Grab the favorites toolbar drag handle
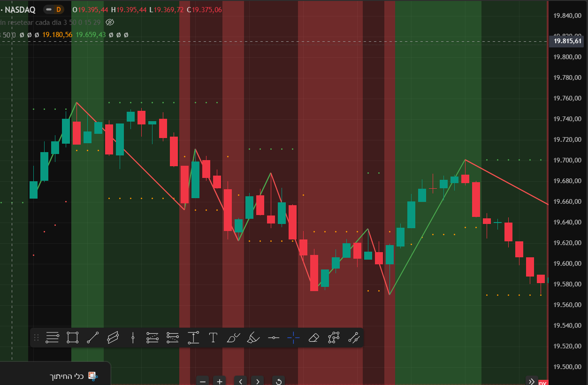Viewport: 588px width, 385px height. click(36, 338)
